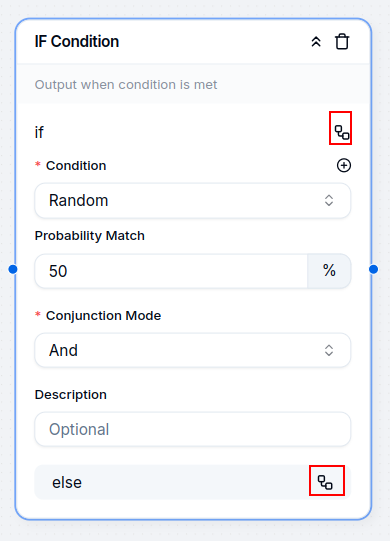Click the Probability Match label
Image resolution: width=390 pixels, height=541 pixels.
90,236
